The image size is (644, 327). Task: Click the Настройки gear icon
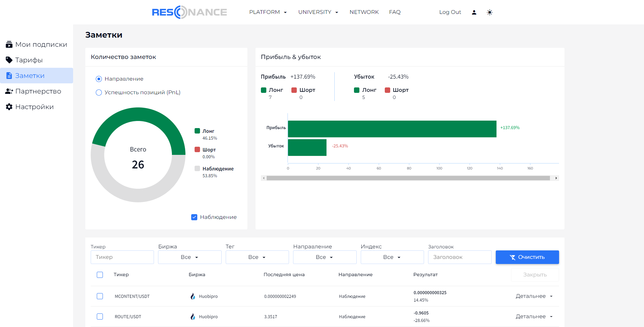point(9,107)
